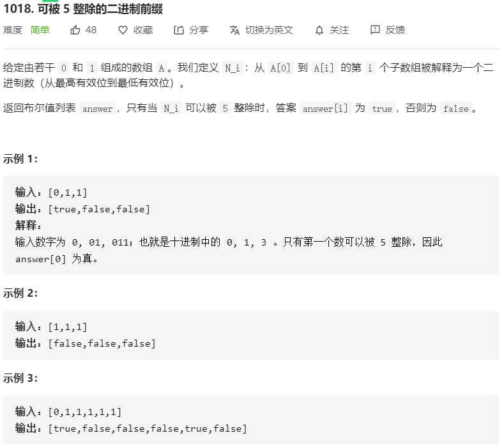Screen dimensions: 504x447
Task: Click the feedback speech-bubble icon
Action: pos(375,30)
